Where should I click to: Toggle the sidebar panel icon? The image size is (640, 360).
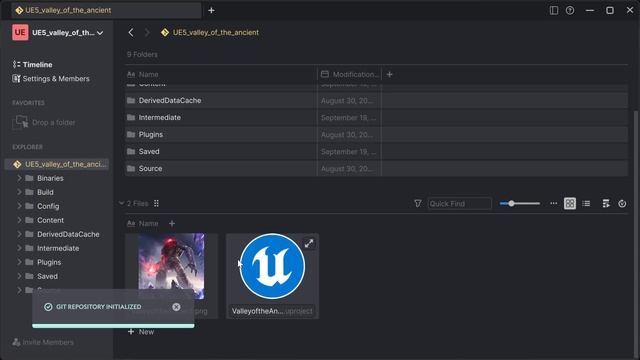click(553, 10)
